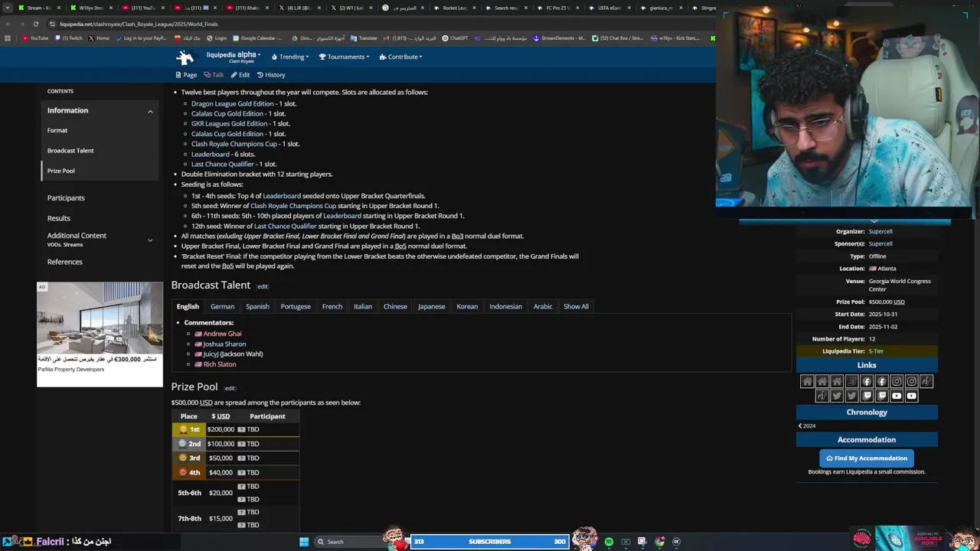Open the Contribute dropdown menu

(402, 57)
